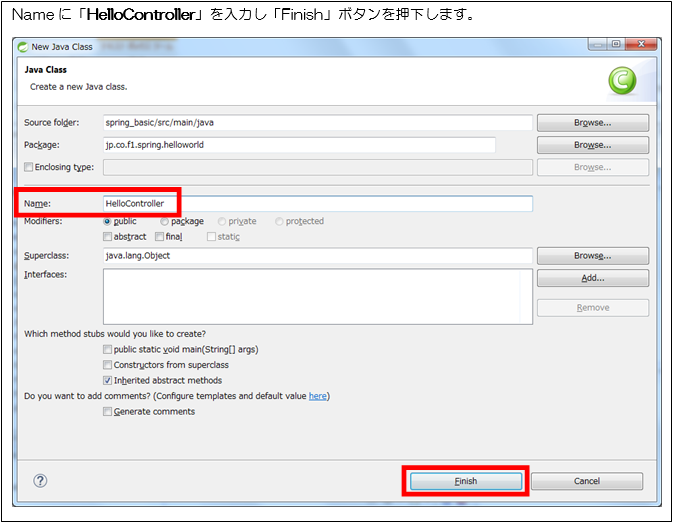
Task: Click into the Name text field
Action: [x=317, y=204]
